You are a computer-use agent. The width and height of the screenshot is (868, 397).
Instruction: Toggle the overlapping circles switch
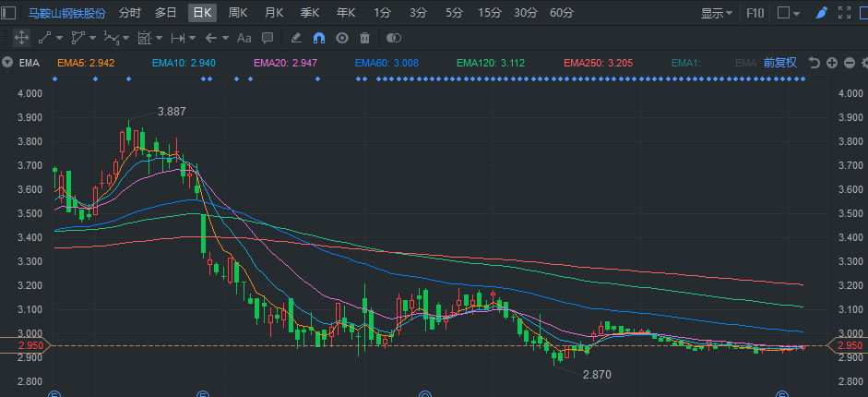click(393, 38)
